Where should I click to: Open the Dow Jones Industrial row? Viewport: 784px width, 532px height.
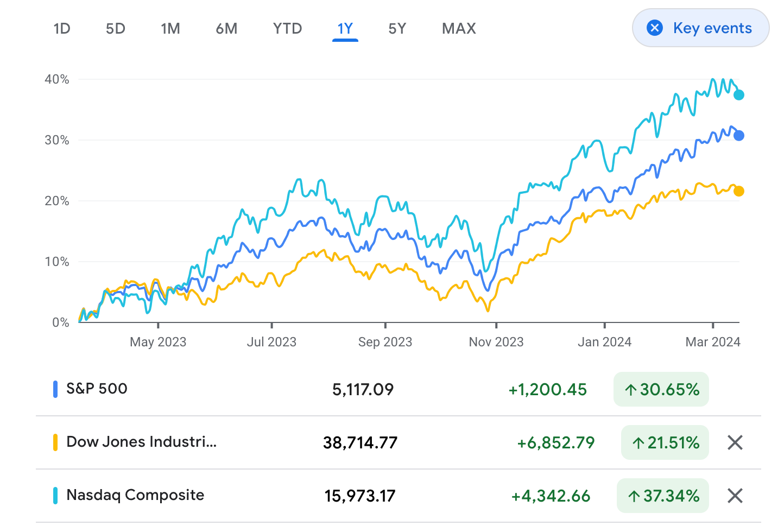tap(399, 442)
